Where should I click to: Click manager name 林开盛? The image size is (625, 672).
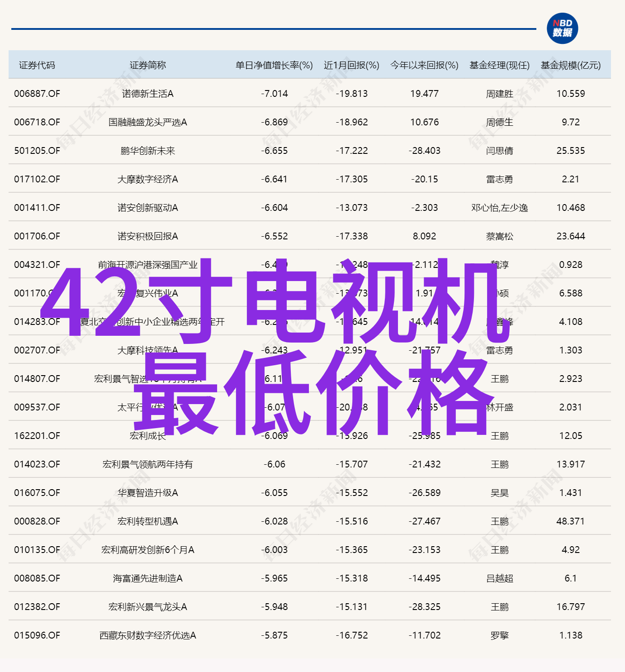pyautogui.click(x=500, y=407)
